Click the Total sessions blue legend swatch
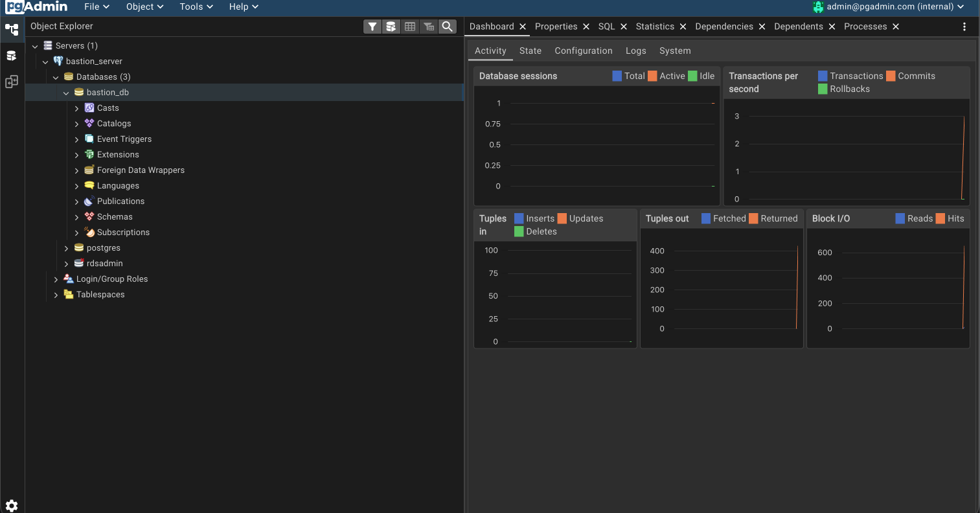The width and height of the screenshot is (980, 513). click(617, 76)
